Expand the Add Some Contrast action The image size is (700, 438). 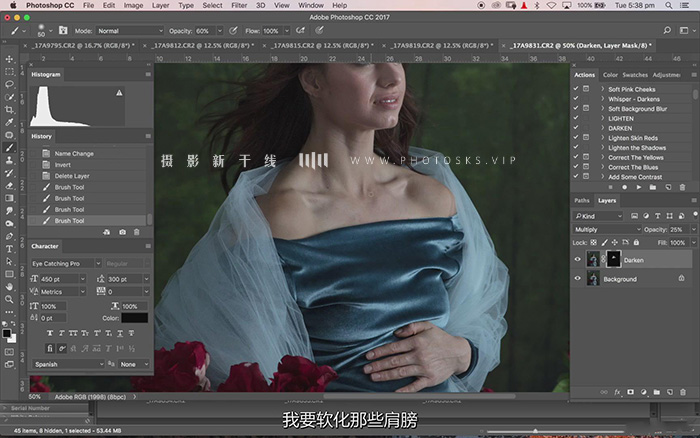pos(603,177)
